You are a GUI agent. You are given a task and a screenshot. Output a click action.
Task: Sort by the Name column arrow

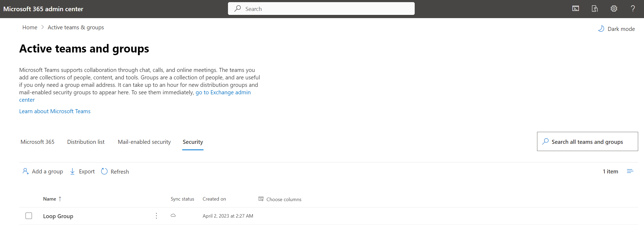tap(60, 199)
